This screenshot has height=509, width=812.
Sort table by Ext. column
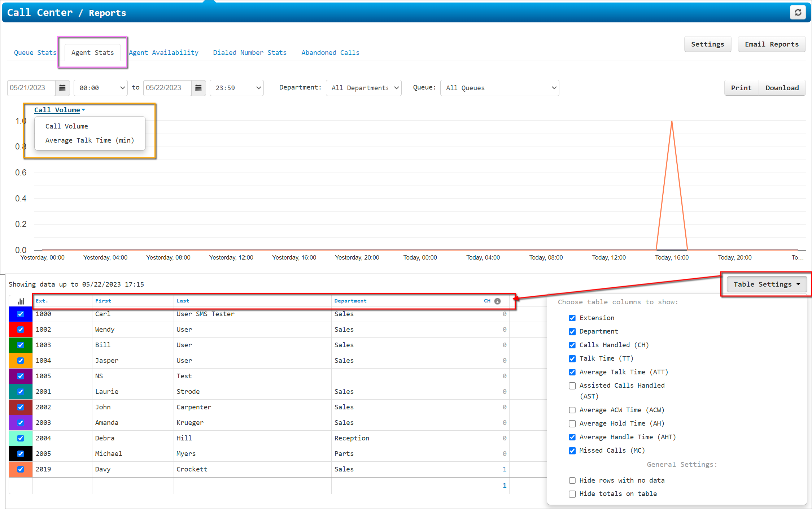pyautogui.click(x=42, y=301)
